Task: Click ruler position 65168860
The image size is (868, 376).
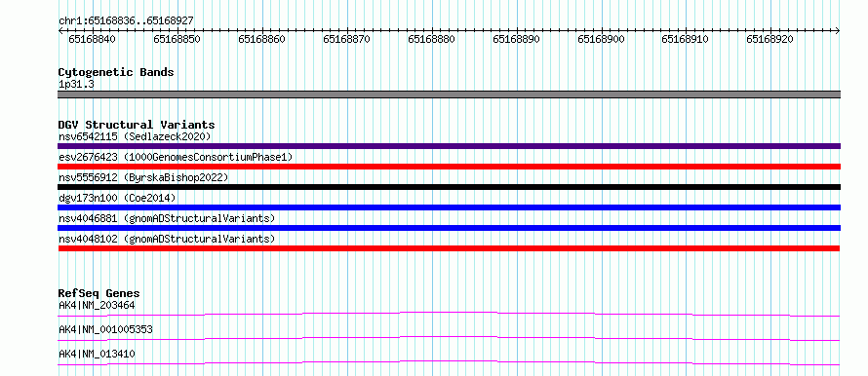Action: (261, 39)
